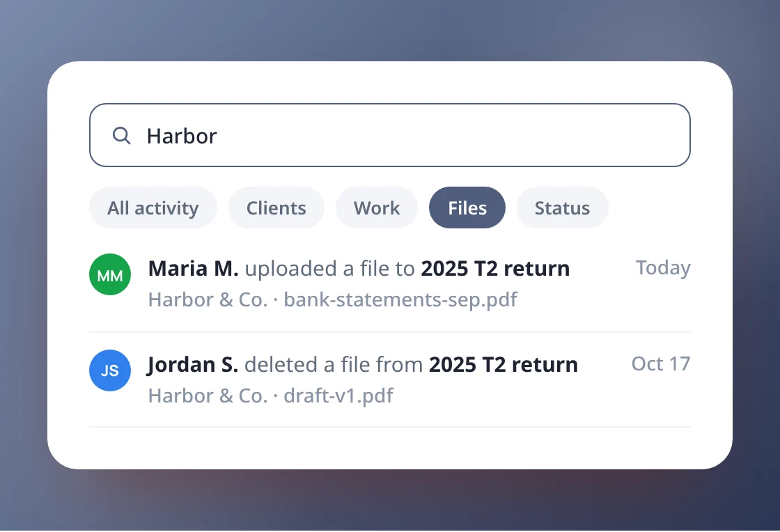Open Jordan S. name link
This screenshot has width=780, height=532.
192,364
